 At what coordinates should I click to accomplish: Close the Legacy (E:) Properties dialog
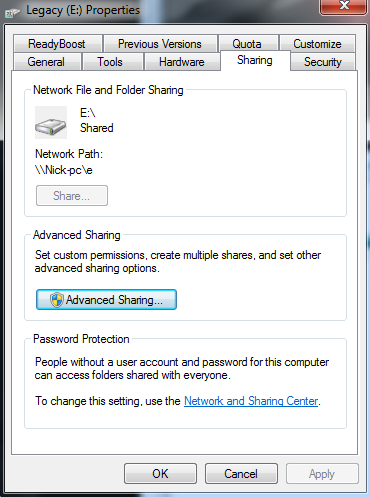coord(343,6)
